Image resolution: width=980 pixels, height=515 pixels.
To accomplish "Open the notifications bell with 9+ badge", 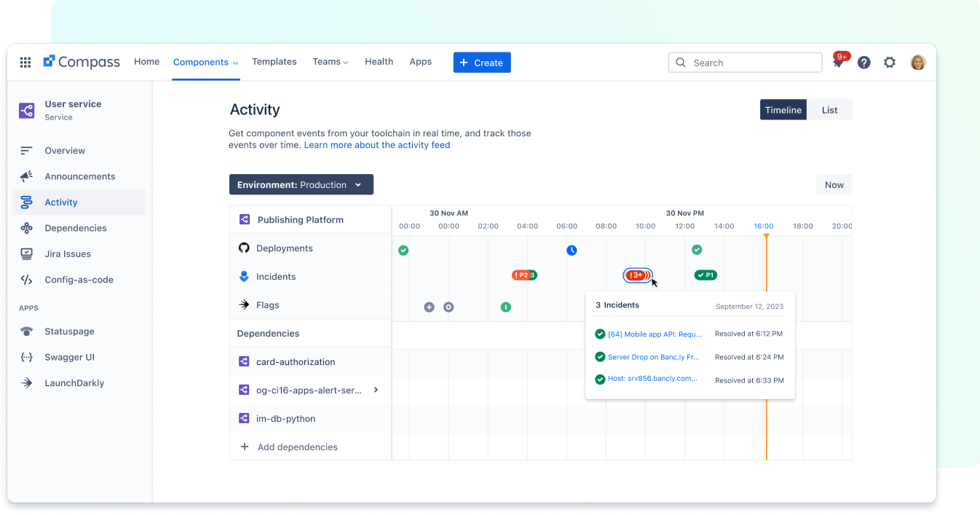I will pos(838,63).
